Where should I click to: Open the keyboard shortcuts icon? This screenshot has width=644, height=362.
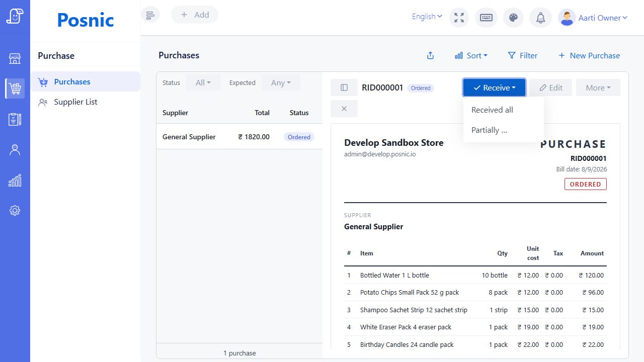486,18
